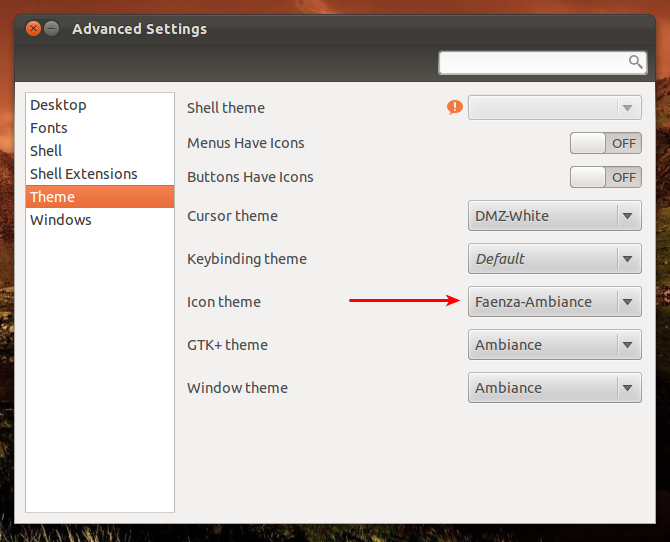Select the Desktop category

coord(58,105)
